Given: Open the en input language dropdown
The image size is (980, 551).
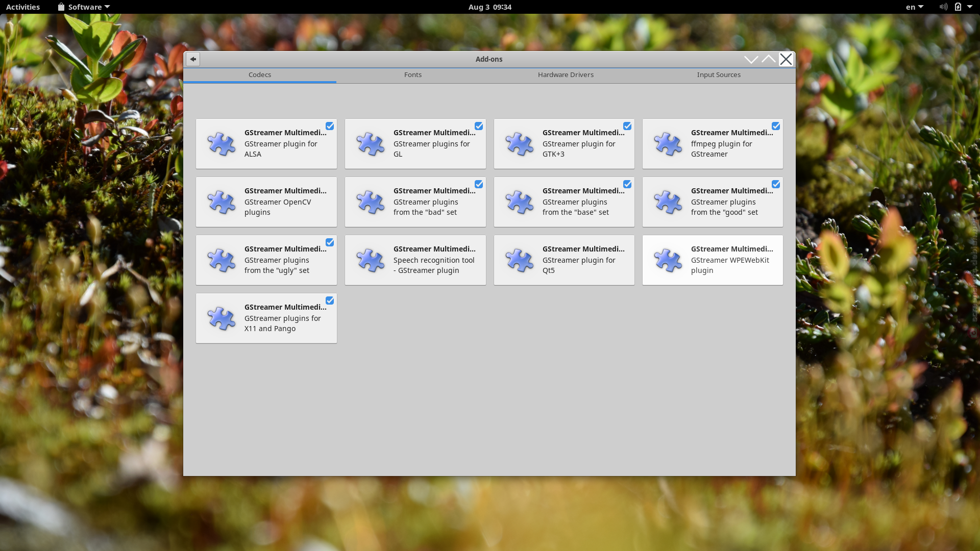Looking at the screenshot, I should pos(915,7).
